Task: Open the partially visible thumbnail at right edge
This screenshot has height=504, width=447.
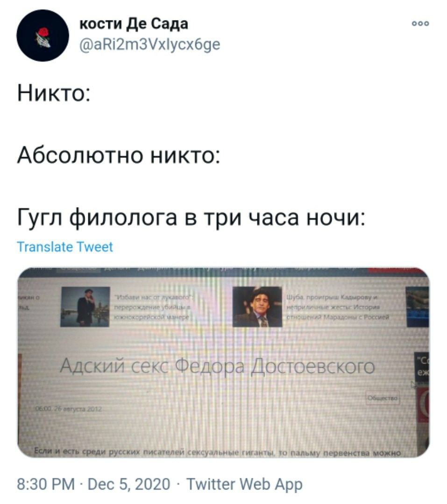Action: [x=418, y=307]
